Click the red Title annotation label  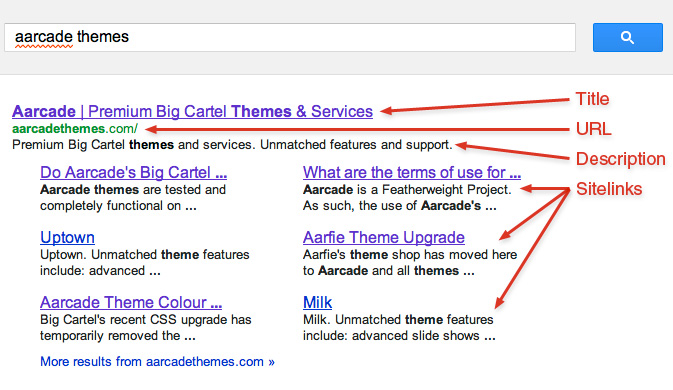[592, 99]
